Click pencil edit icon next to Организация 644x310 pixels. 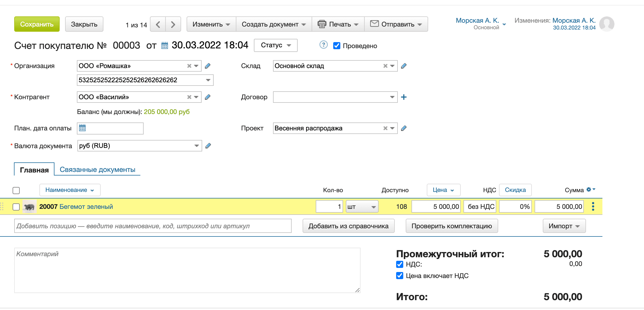coord(208,66)
